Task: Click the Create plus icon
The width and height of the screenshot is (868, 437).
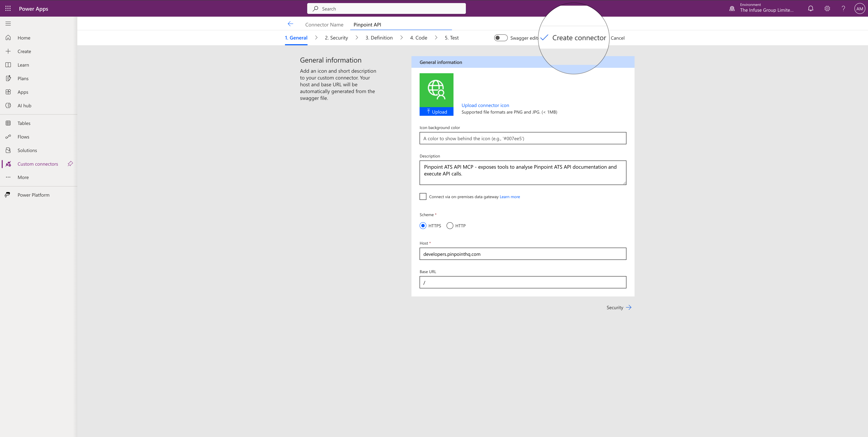Action: click(8, 51)
